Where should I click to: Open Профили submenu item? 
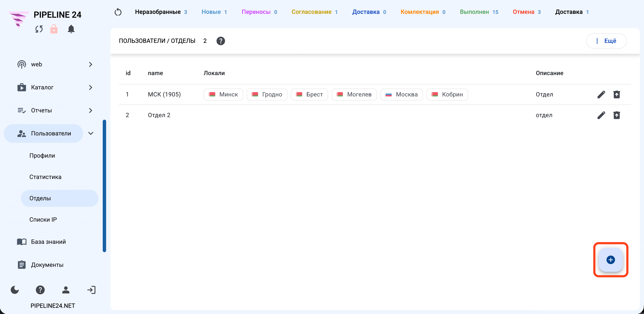(x=42, y=156)
